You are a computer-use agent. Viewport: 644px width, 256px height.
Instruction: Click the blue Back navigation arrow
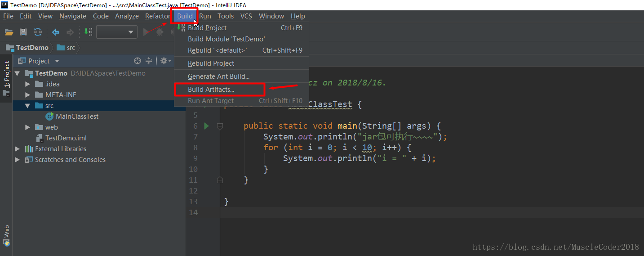click(56, 32)
